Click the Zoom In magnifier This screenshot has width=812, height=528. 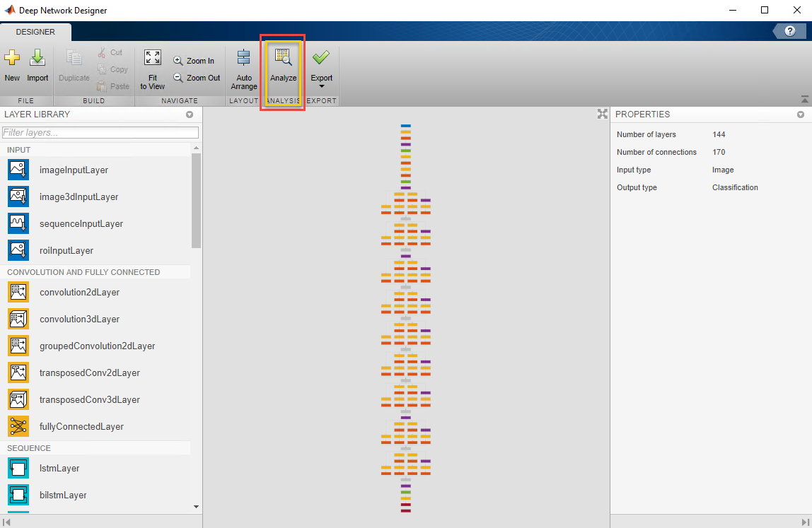coord(178,61)
